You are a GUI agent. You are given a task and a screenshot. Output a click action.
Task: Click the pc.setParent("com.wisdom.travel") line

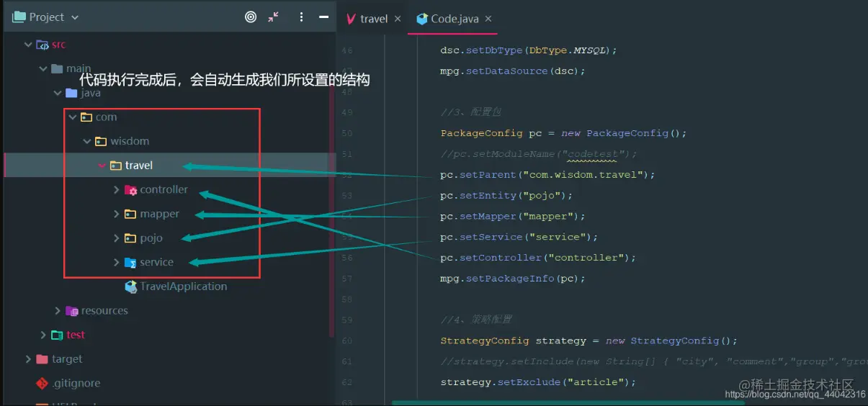548,175
